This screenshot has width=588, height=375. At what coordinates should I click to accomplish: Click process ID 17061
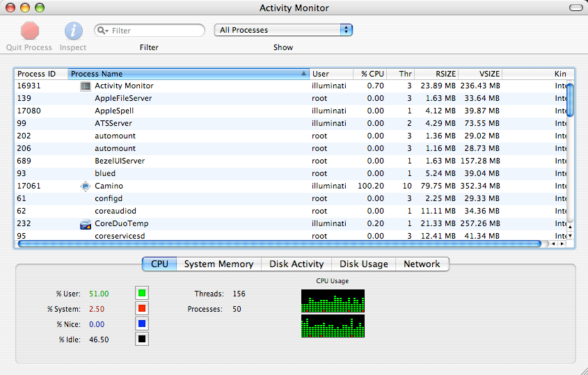coord(29,186)
